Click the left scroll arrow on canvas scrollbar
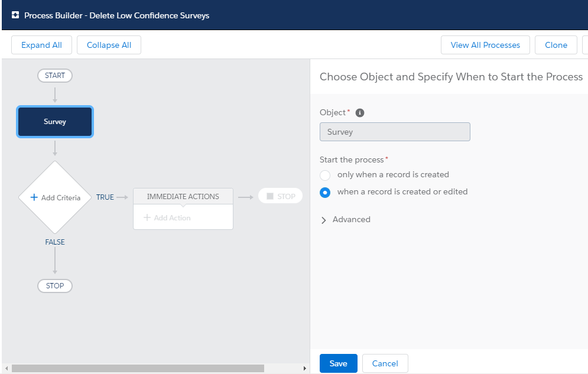 [x=7, y=368]
